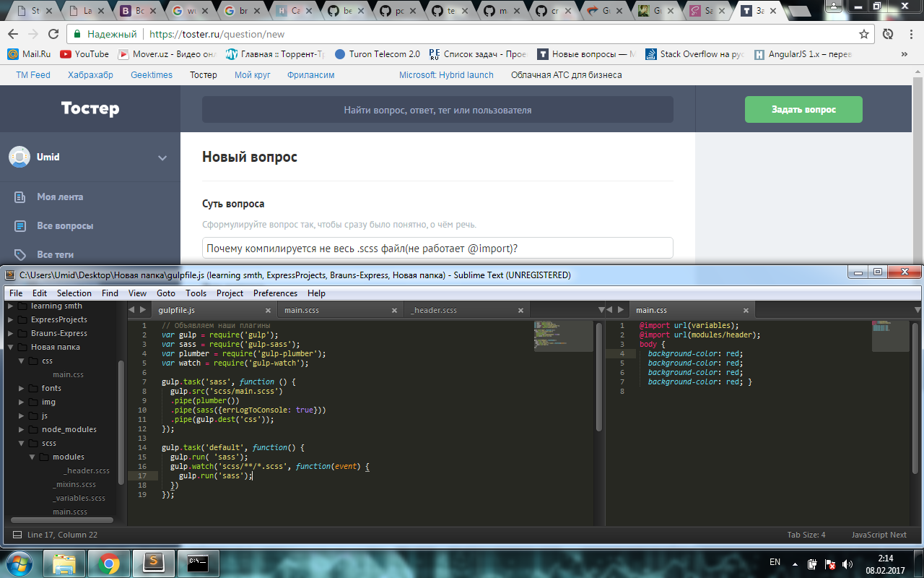The height and width of the screenshot is (578, 924).
Task: Click the Задать вопрос green button
Action: 803,109
